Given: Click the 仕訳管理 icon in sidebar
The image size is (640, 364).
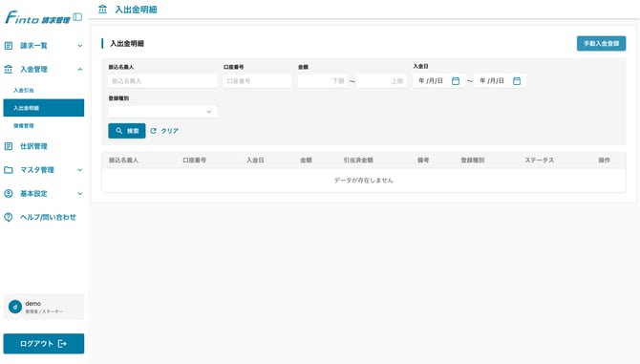Looking at the screenshot, I should point(9,146).
